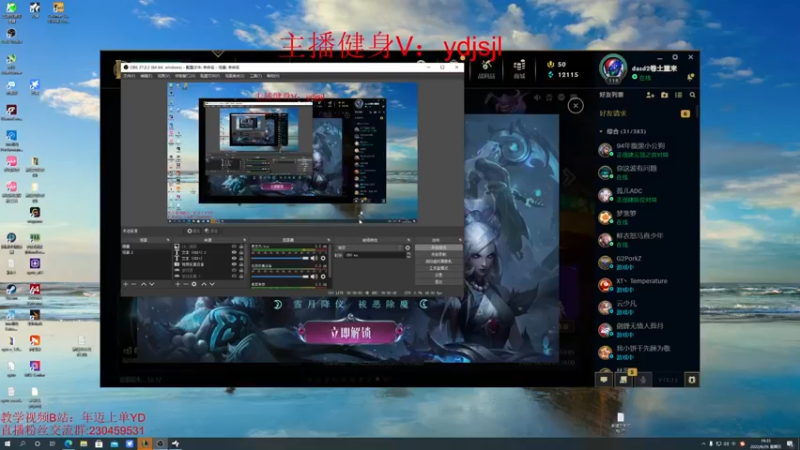Add a scene with plus in OBS scenes panel
The width and height of the screenshot is (800, 450).
126,284
